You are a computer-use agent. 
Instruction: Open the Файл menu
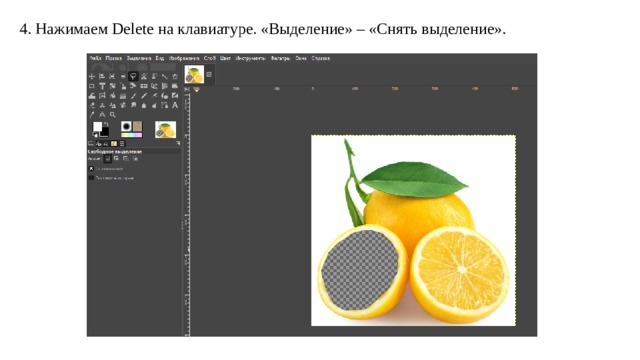[x=96, y=58]
